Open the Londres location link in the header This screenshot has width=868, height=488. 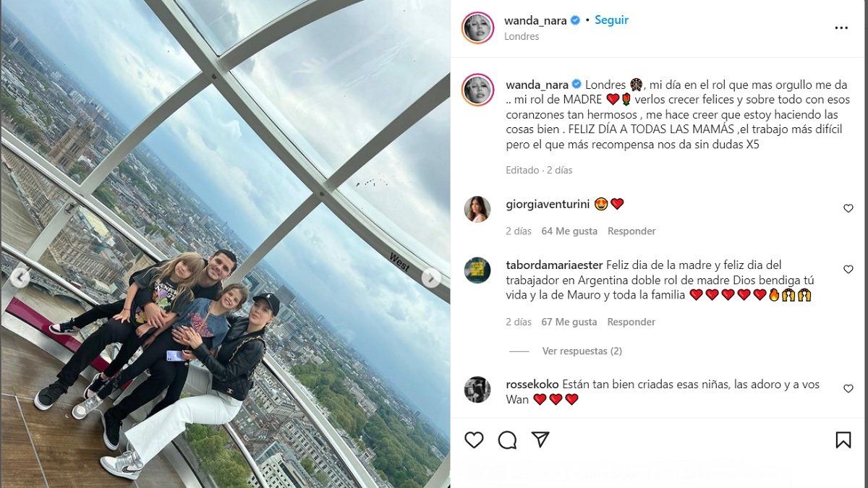[x=522, y=36]
